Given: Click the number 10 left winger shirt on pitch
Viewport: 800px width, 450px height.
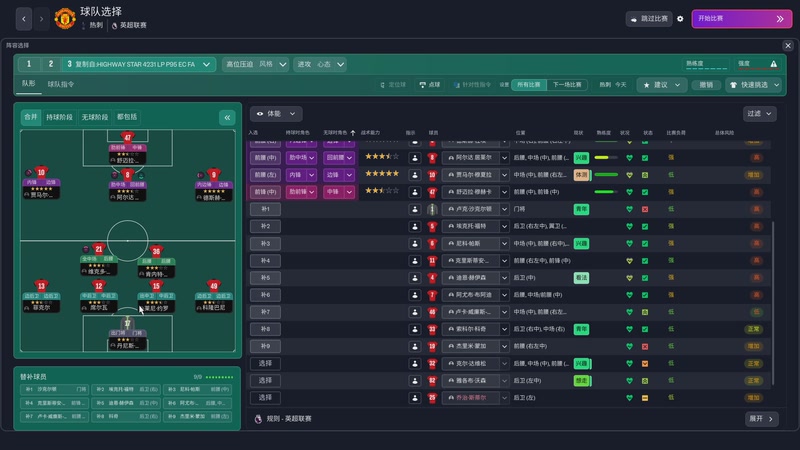Looking at the screenshot, I should point(41,172).
